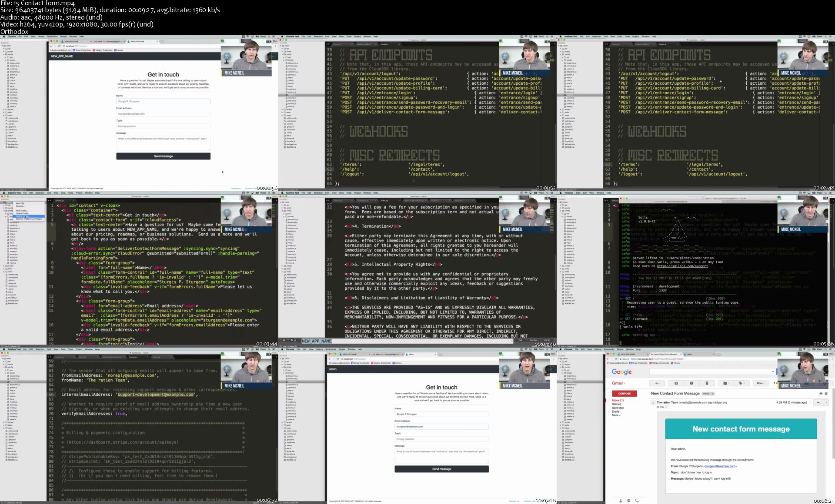The width and height of the screenshot is (835, 504).
Task: Click the Name input field in the 00:00:56 frame
Action: pyautogui.click(x=163, y=101)
